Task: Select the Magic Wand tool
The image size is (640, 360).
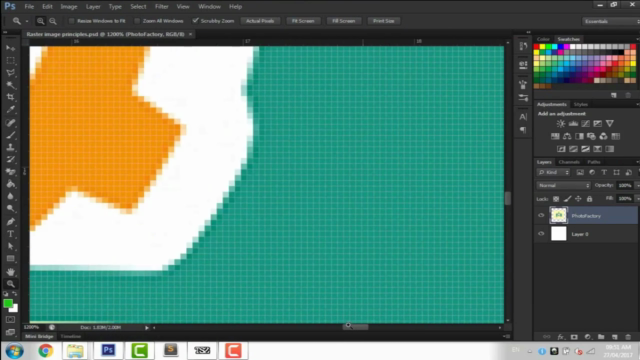Action: click(11, 85)
